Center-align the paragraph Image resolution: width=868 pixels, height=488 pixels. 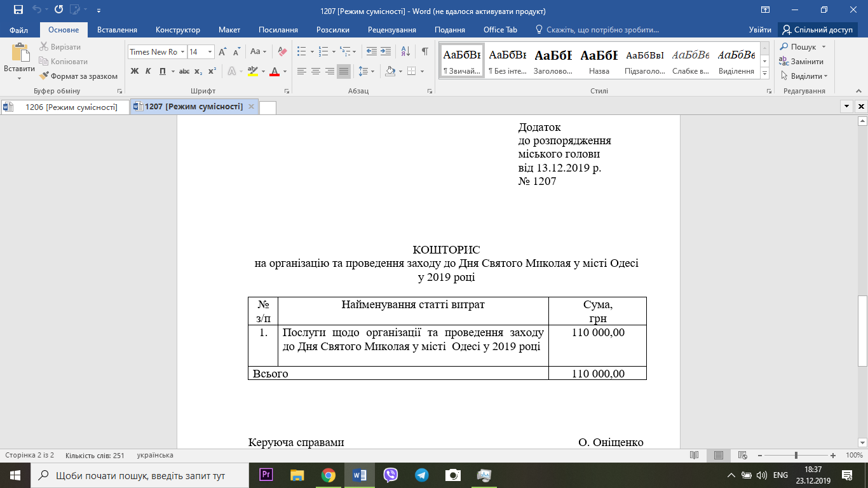tap(316, 71)
